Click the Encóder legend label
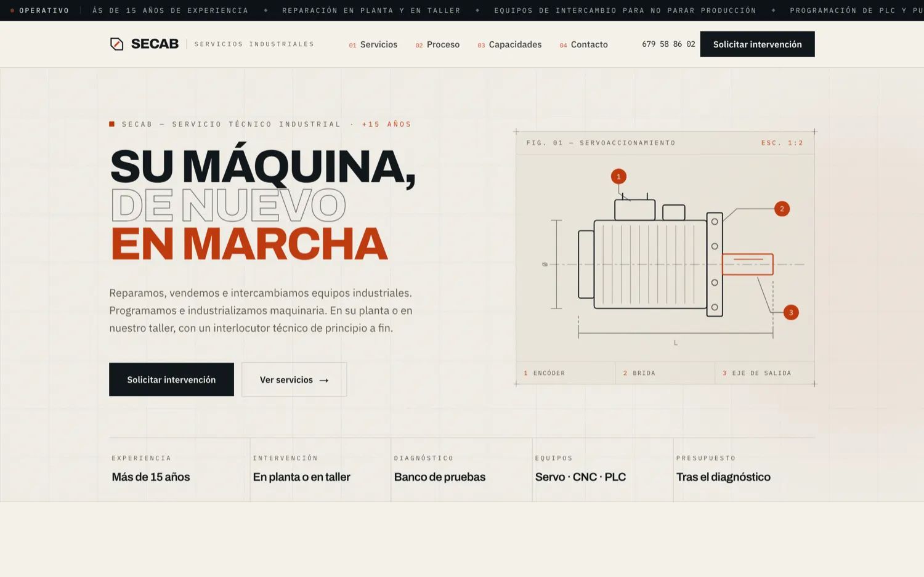 coord(545,373)
